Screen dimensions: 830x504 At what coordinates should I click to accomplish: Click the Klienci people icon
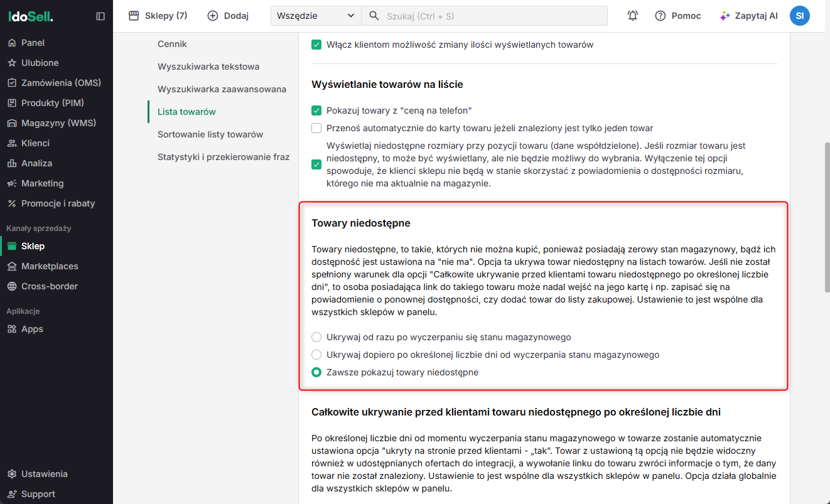[12, 143]
